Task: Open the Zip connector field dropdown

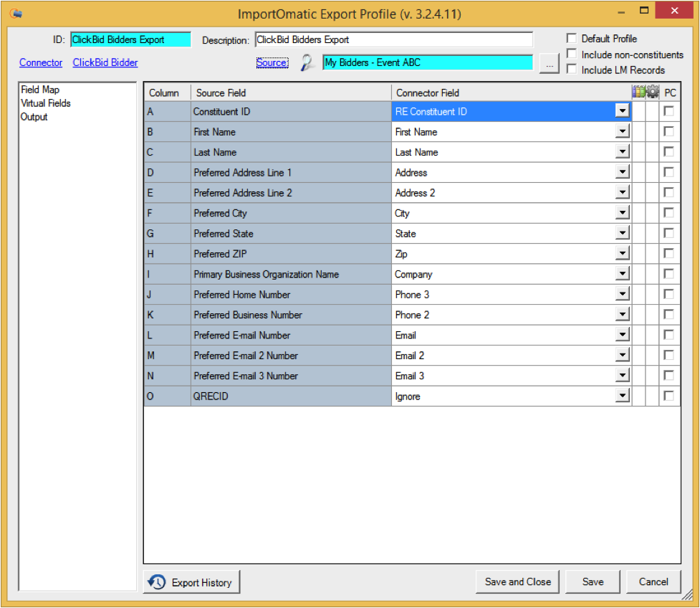Action: tap(623, 253)
